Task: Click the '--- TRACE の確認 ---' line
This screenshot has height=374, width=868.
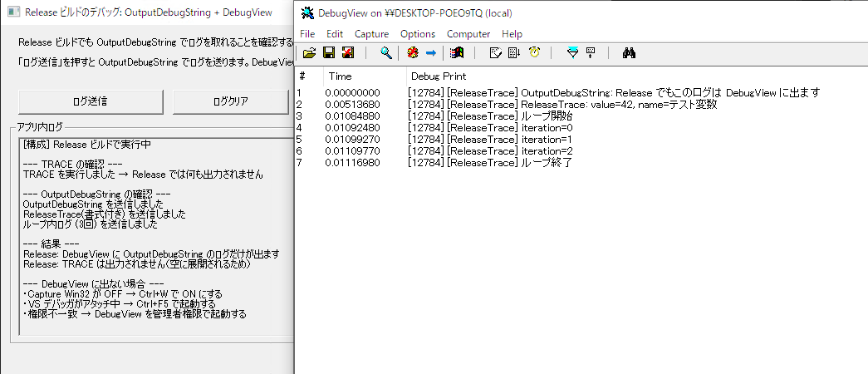Action: pos(72,165)
